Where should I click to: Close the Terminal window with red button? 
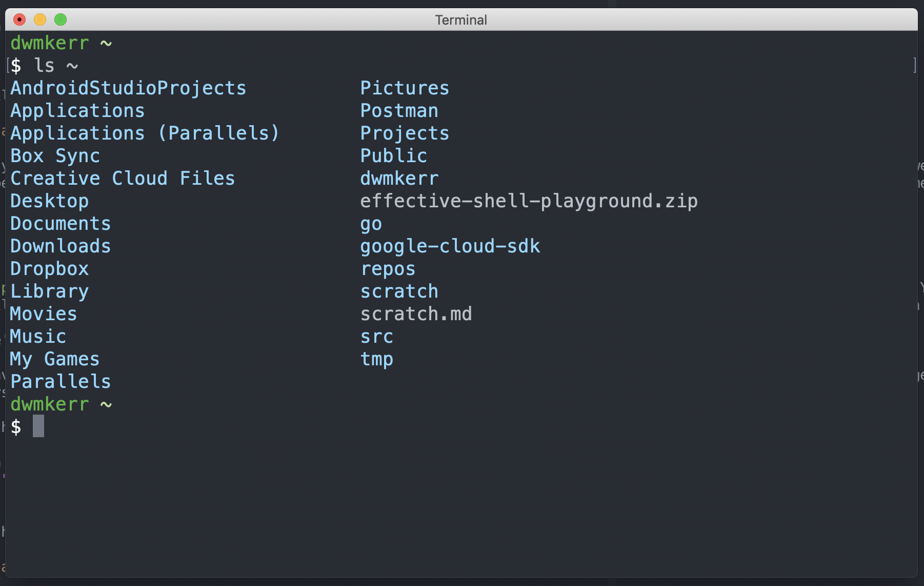(x=19, y=19)
